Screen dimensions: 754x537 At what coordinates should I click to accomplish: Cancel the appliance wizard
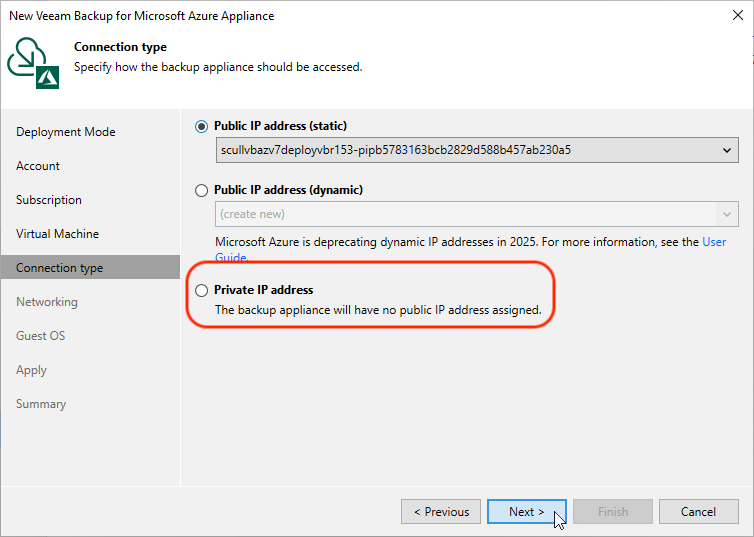pos(699,512)
